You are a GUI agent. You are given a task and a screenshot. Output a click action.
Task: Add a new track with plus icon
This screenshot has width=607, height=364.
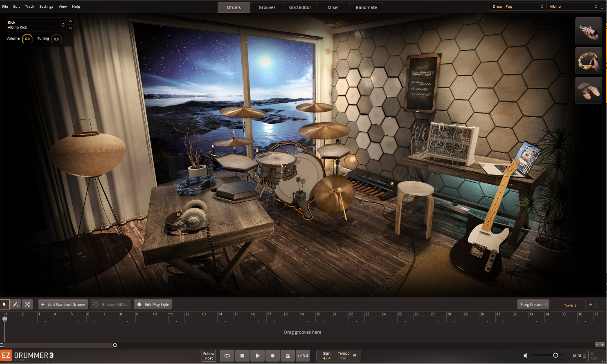click(x=591, y=304)
